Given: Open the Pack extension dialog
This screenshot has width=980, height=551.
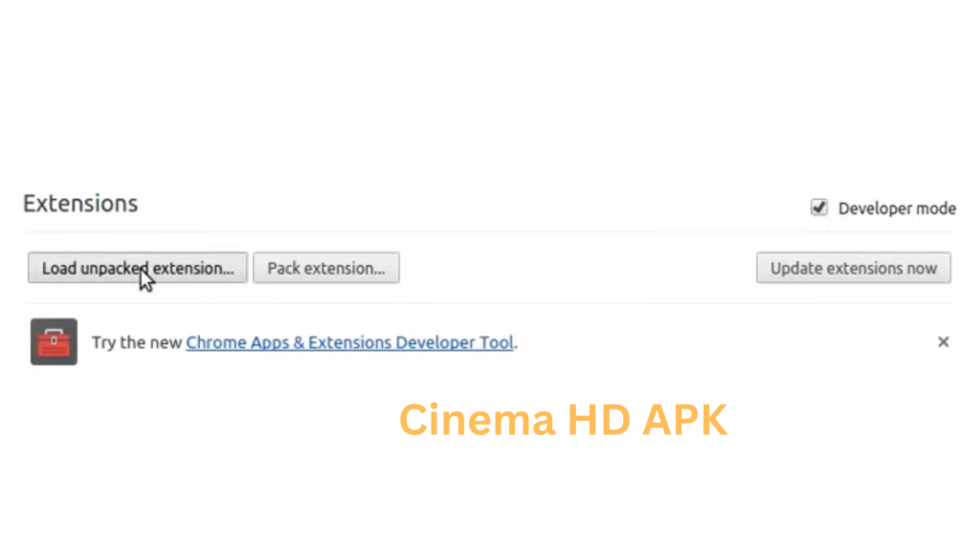Looking at the screenshot, I should (326, 268).
